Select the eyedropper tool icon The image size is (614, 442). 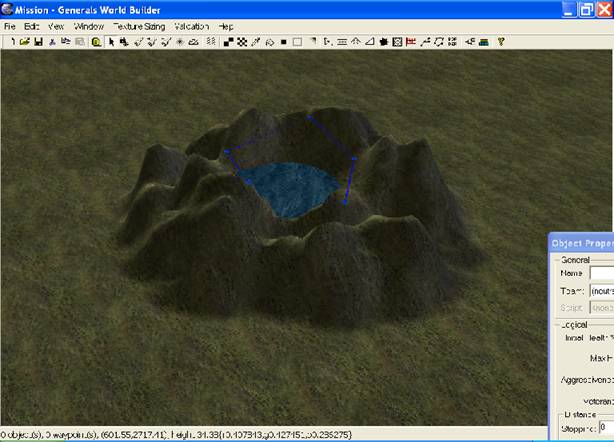(x=256, y=41)
